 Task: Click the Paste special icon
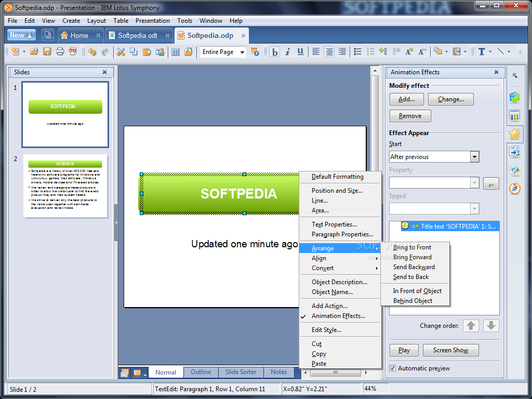160,51
